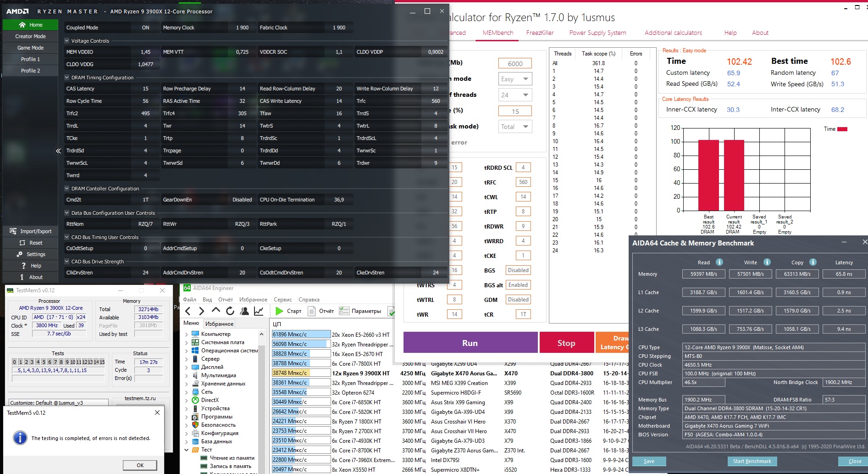868x474 pixels.
Task: Start AIDA64 test with green play icon
Action: pyautogui.click(x=279, y=311)
